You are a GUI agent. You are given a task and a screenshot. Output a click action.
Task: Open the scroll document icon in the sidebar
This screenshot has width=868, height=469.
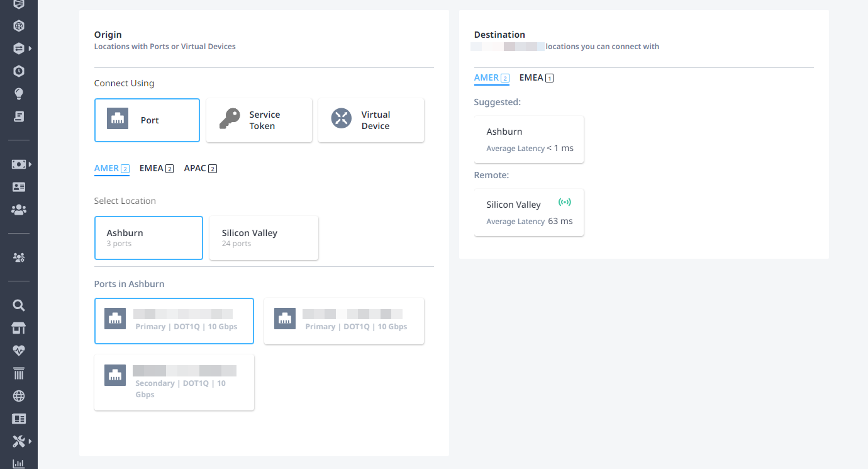(19, 116)
